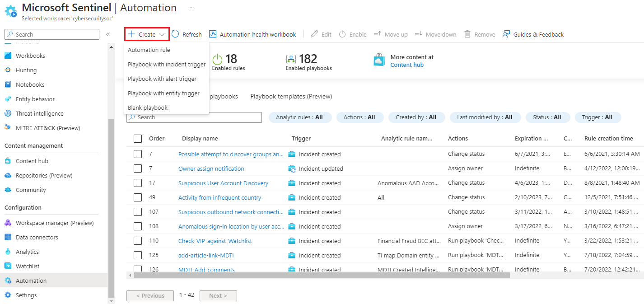Focus the automation rules Search field

(x=194, y=117)
